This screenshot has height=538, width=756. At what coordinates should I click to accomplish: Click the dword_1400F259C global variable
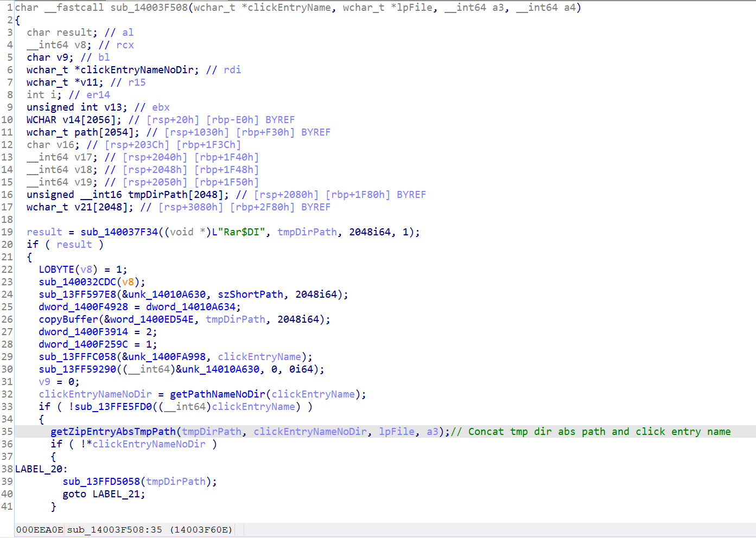point(83,344)
